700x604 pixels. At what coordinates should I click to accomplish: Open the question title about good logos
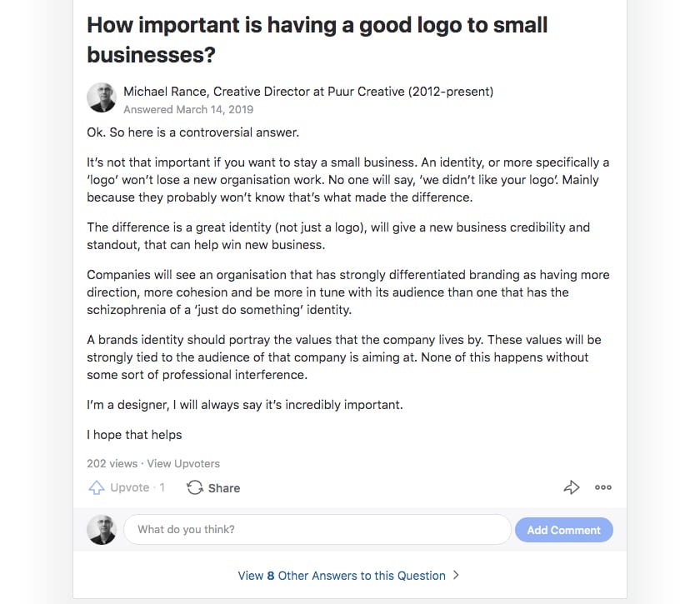tap(317, 39)
